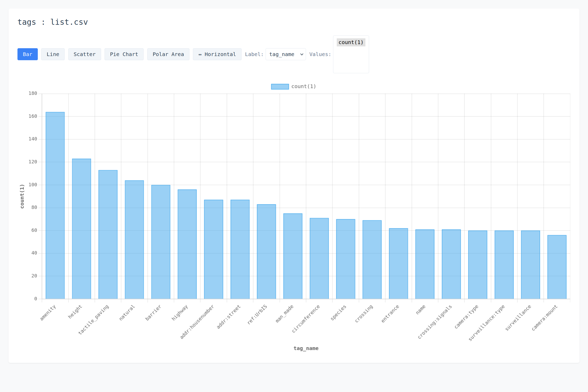588x392 pixels.
Task: Click the highway bar
Action: 187,244
